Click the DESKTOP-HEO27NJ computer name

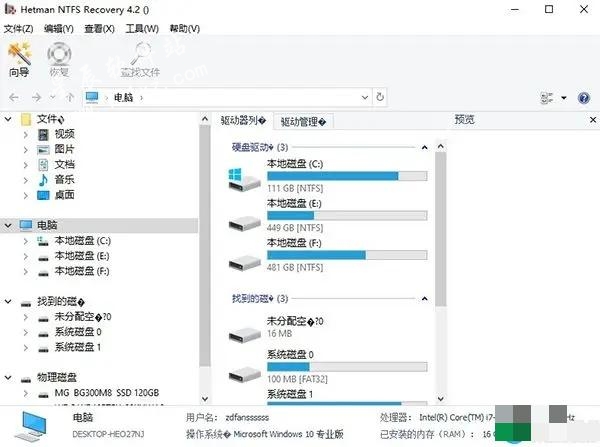coord(108,434)
